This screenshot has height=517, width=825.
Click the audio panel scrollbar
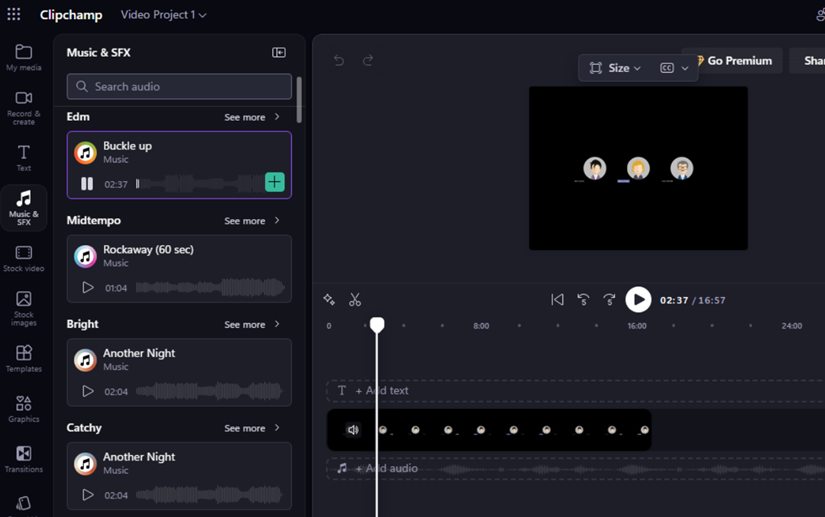click(299, 100)
